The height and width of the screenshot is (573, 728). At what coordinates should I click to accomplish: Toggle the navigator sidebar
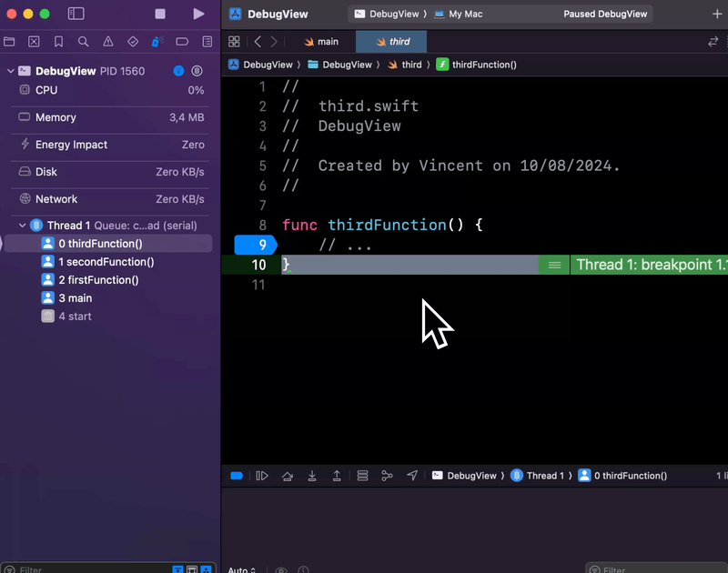click(x=76, y=14)
